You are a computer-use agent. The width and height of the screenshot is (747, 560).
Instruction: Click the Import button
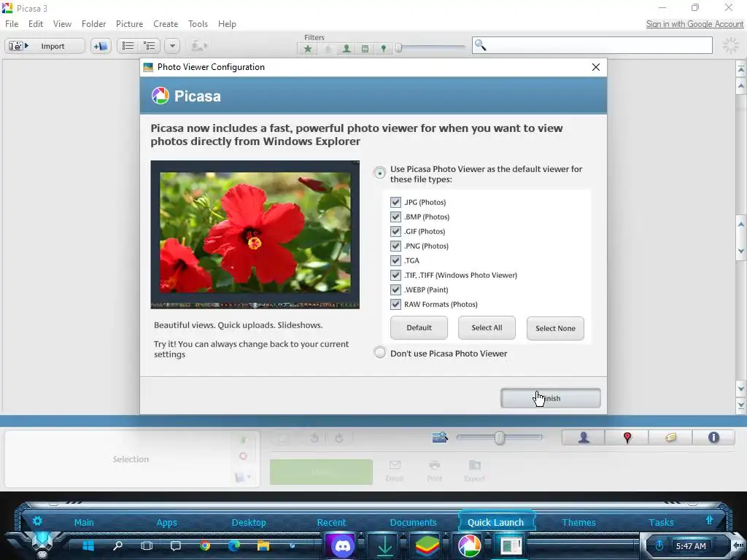(x=44, y=46)
